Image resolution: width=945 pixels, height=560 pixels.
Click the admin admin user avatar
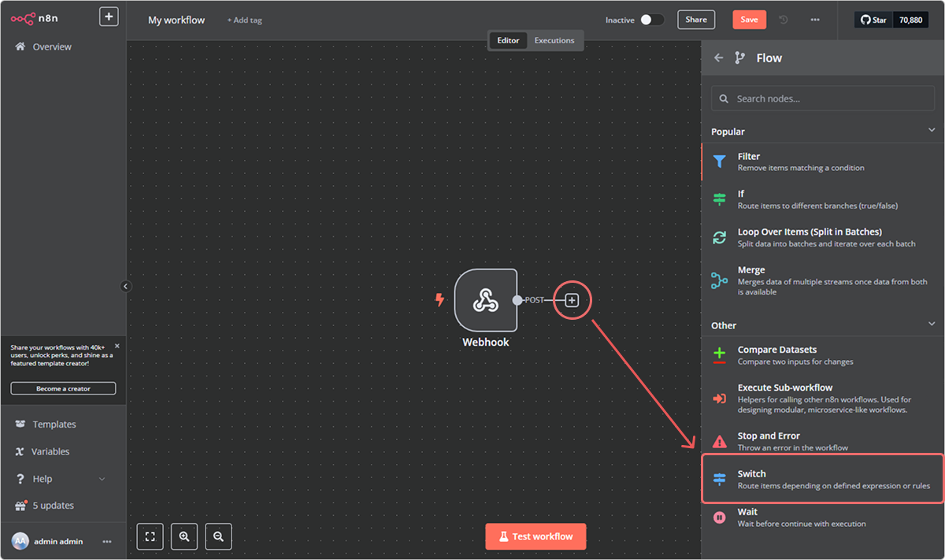pos(20,541)
